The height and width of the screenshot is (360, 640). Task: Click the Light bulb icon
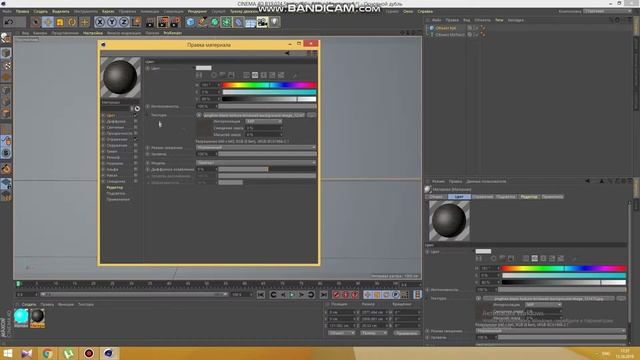[x=275, y=22]
